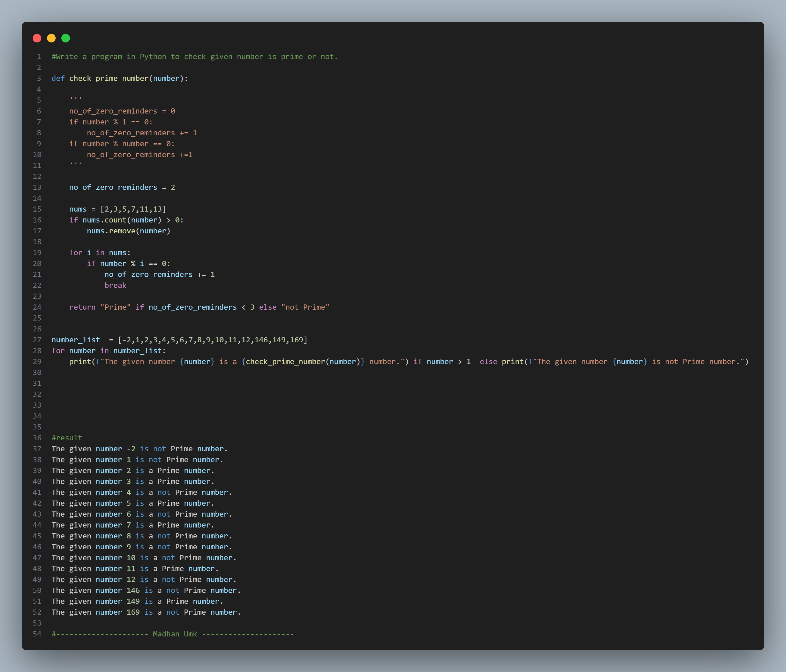786x672 pixels.
Task: Click the "not Prime" string on line 24
Action: (305, 307)
